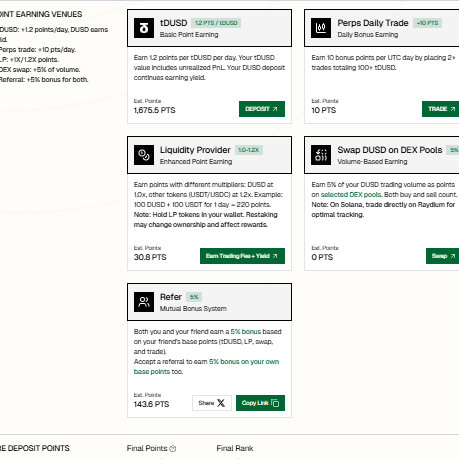Click the tDUSD card logo icon
The image size is (459, 459).
(144, 28)
